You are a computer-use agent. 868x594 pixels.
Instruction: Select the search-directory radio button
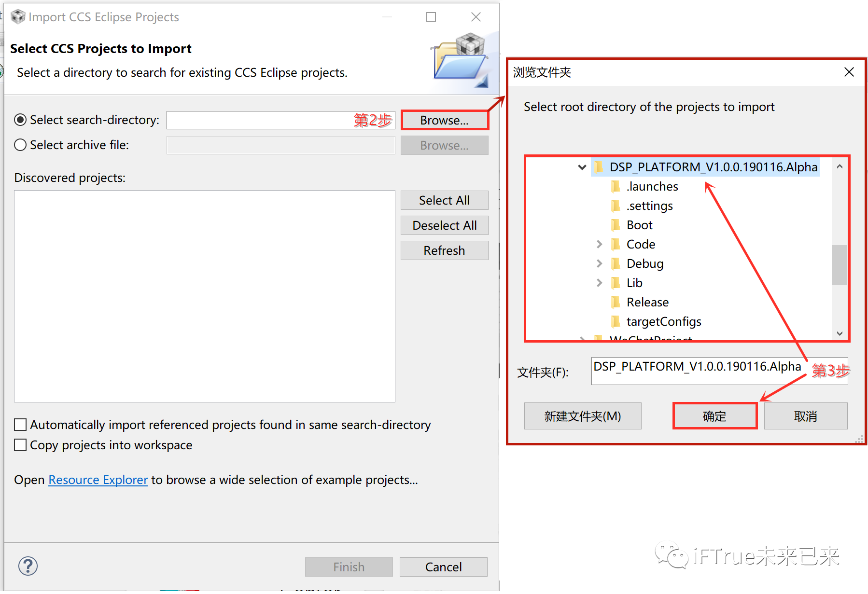tap(20, 120)
